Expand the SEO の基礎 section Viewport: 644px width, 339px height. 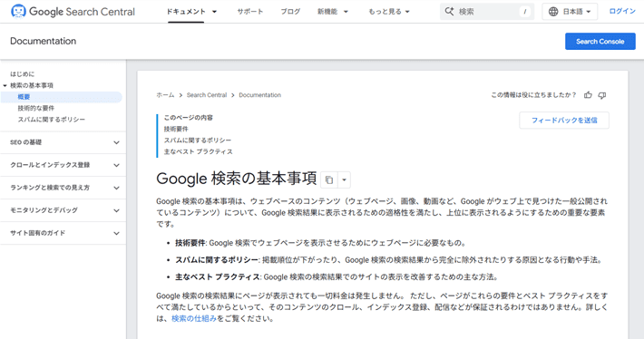tap(63, 142)
